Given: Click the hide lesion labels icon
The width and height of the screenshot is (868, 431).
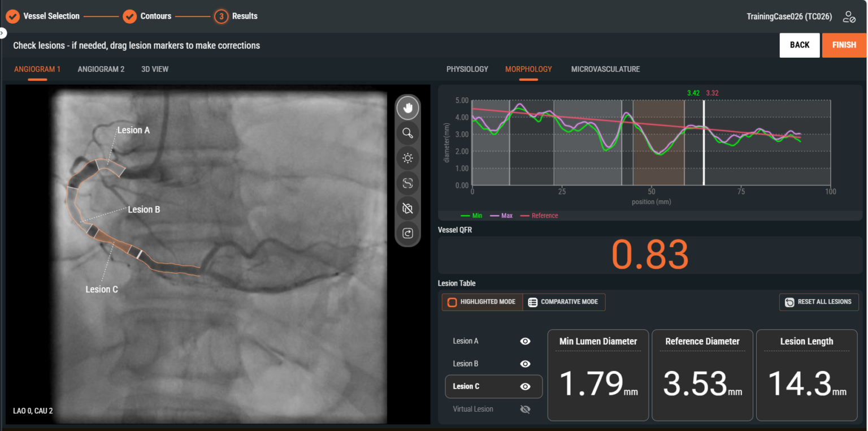Looking at the screenshot, I should point(407,208).
